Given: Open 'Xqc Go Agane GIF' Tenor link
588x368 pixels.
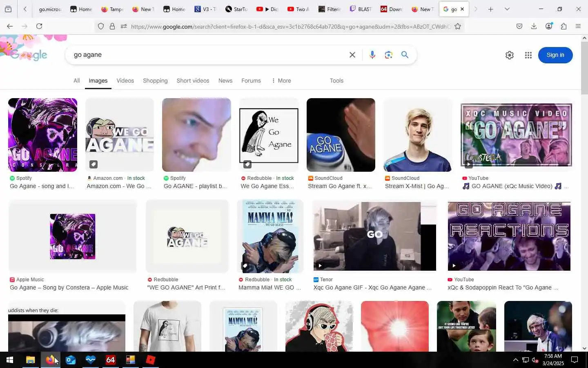Looking at the screenshot, I should coord(372,287).
